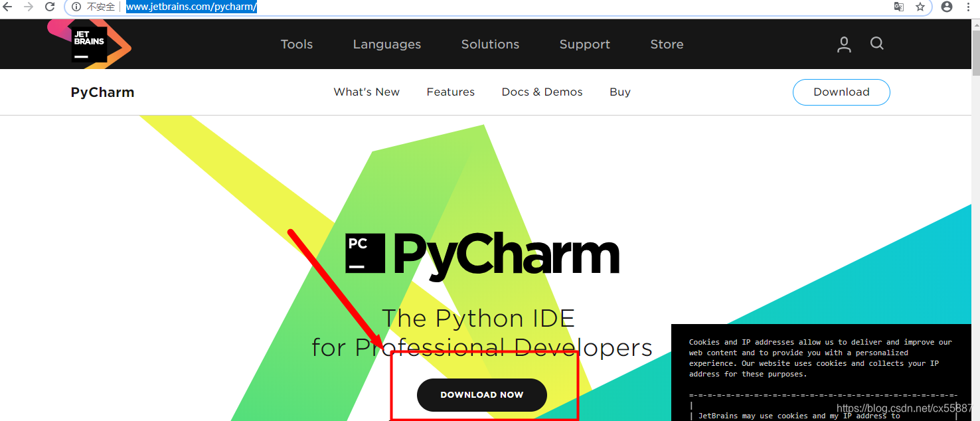Open the Solutions menu
This screenshot has width=980, height=421.
click(x=491, y=44)
